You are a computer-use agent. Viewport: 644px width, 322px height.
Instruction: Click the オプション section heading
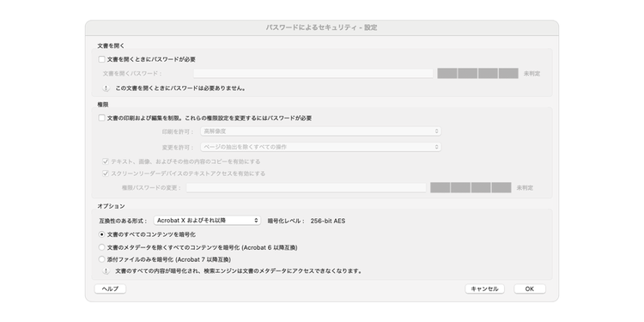pyautogui.click(x=111, y=206)
